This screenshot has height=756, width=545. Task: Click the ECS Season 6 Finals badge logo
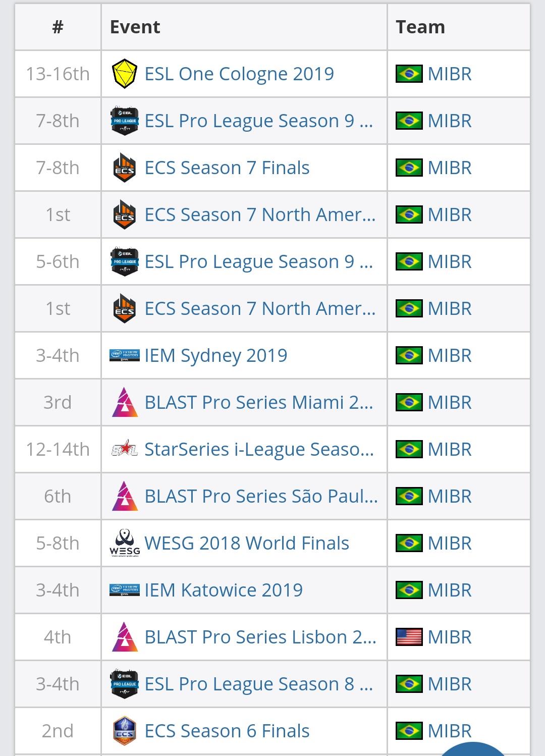pos(124,731)
